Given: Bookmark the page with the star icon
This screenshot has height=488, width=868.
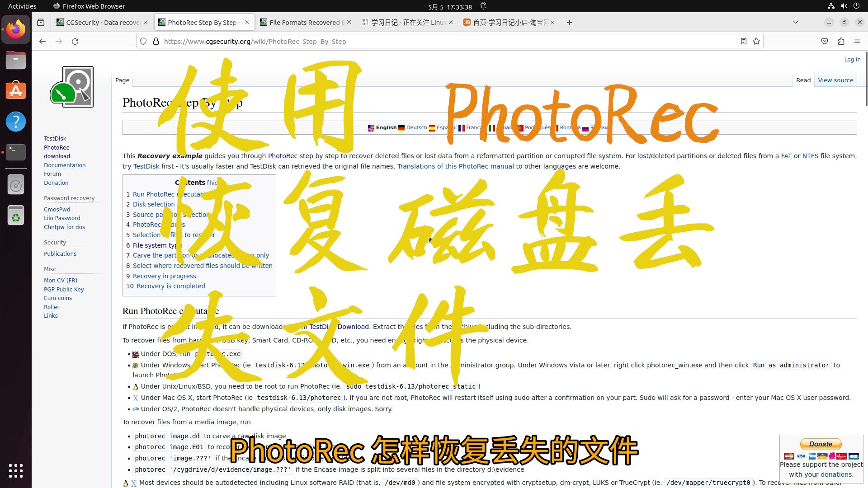Looking at the screenshot, I should (x=756, y=41).
